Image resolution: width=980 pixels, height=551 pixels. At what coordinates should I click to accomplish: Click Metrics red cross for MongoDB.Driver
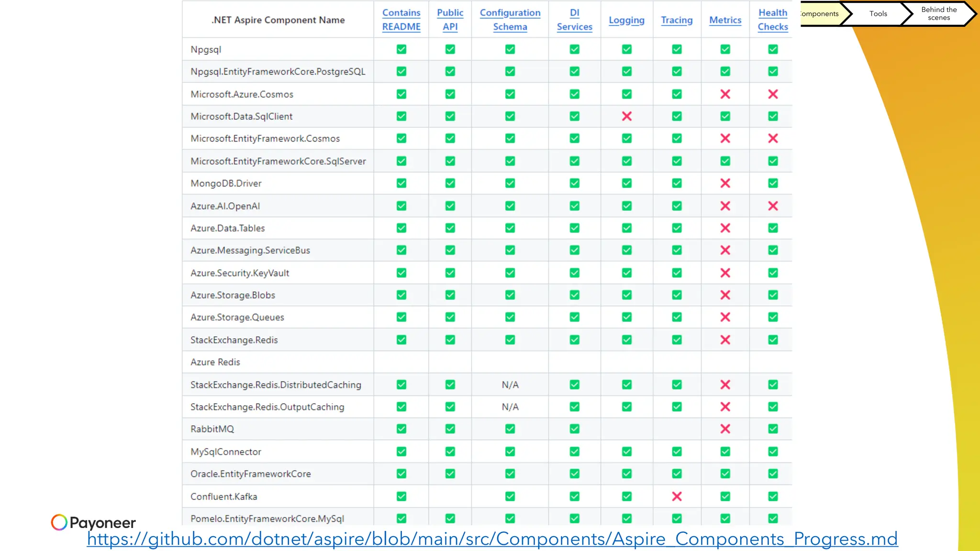coord(725,183)
